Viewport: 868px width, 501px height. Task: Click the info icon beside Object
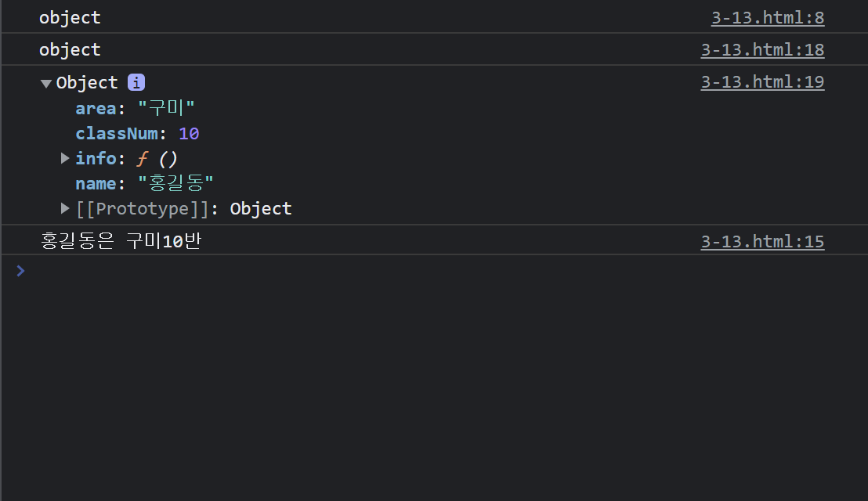136,82
